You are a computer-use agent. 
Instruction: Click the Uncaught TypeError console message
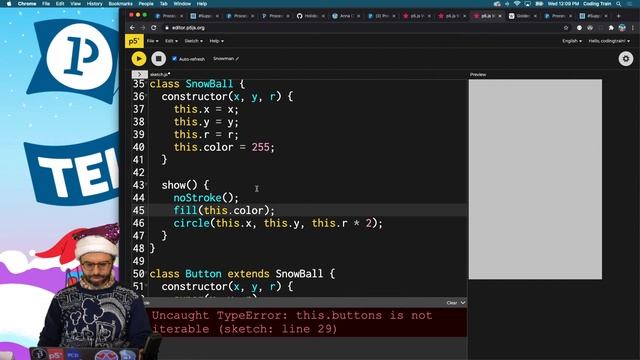tap(292, 322)
